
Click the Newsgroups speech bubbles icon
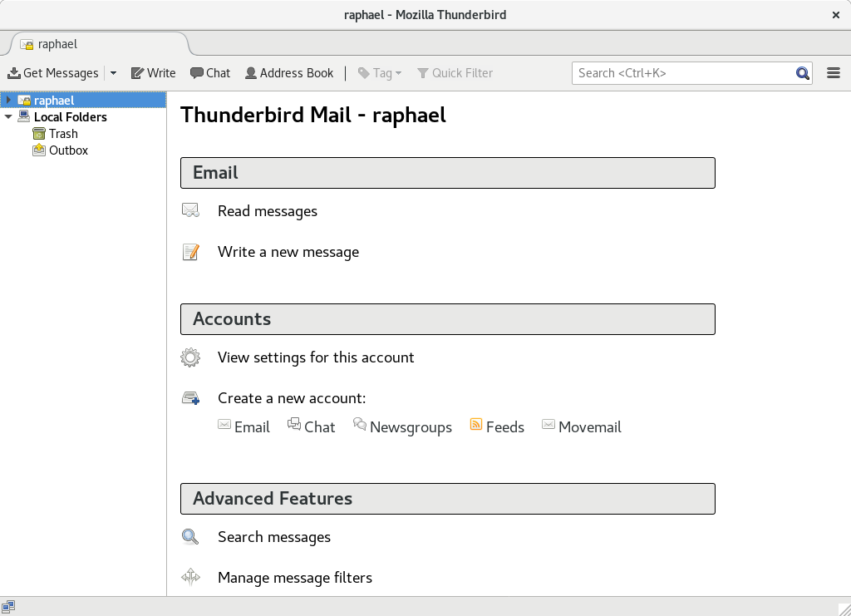[359, 424]
